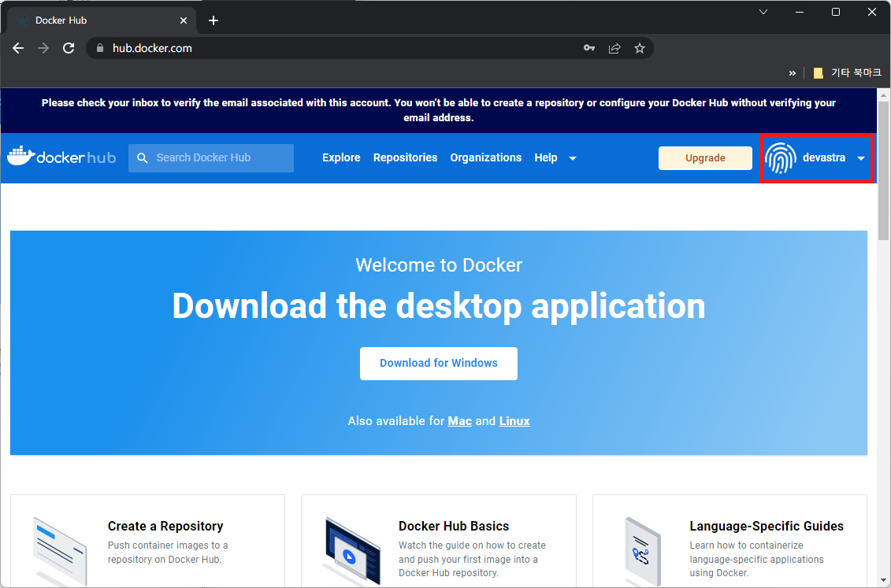Screen dimensions: 891x588
Task: Follow the Mac download link
Action: point(460,421)
